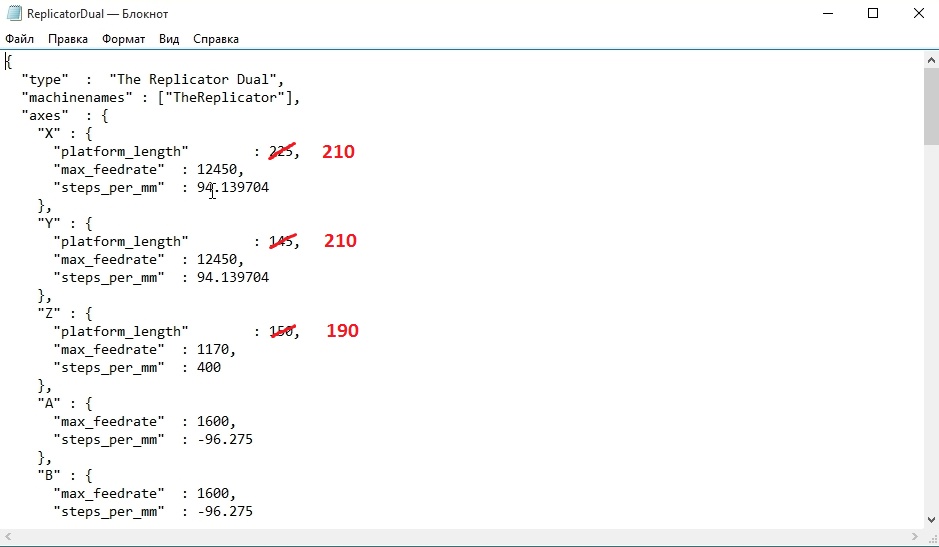This screenshot has width=939, height=547.
Task: Click the Y axis "platform_length" key
Action: (121, 241)
